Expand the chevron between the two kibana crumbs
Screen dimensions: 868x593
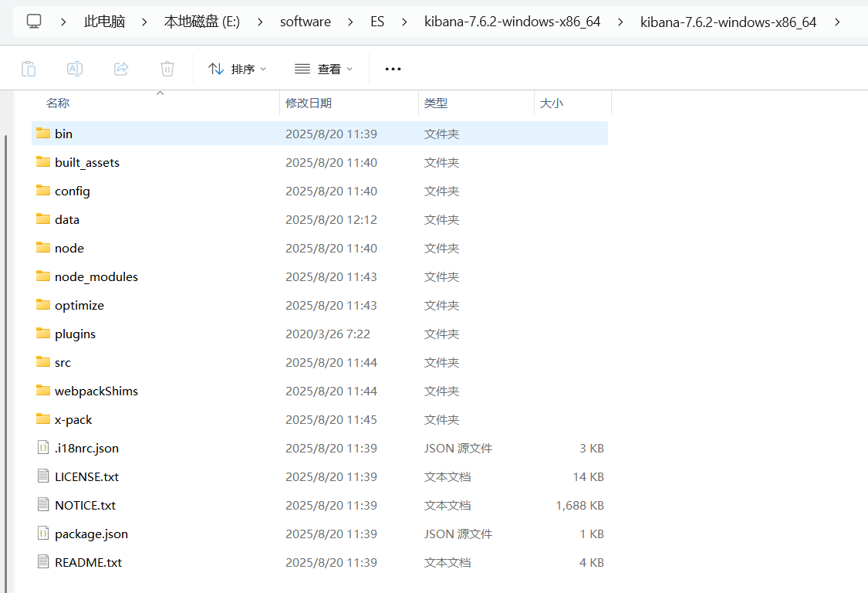point(620,22)
